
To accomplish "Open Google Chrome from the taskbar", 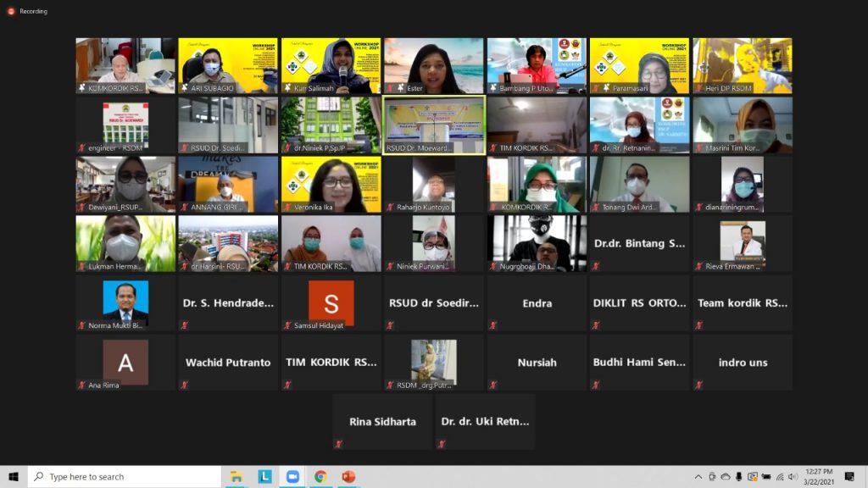I will coord(320,477).
